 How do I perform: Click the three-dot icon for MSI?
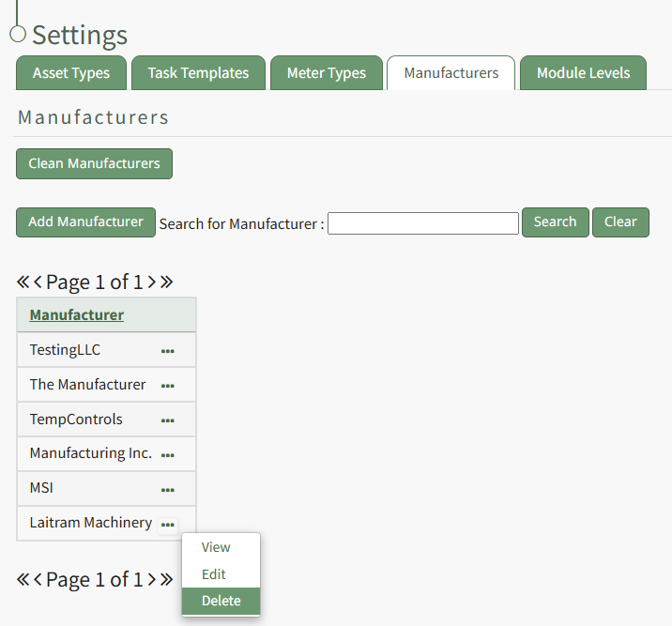(168, 489)
